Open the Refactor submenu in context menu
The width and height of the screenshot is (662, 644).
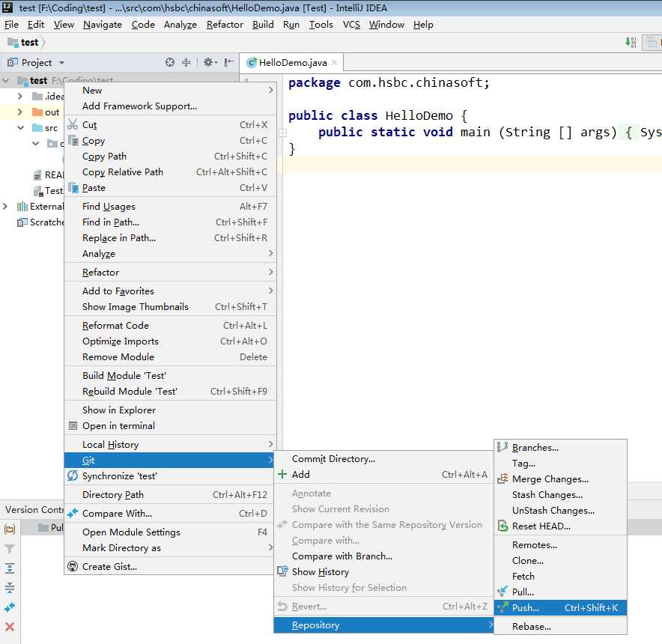pos(170,272)
